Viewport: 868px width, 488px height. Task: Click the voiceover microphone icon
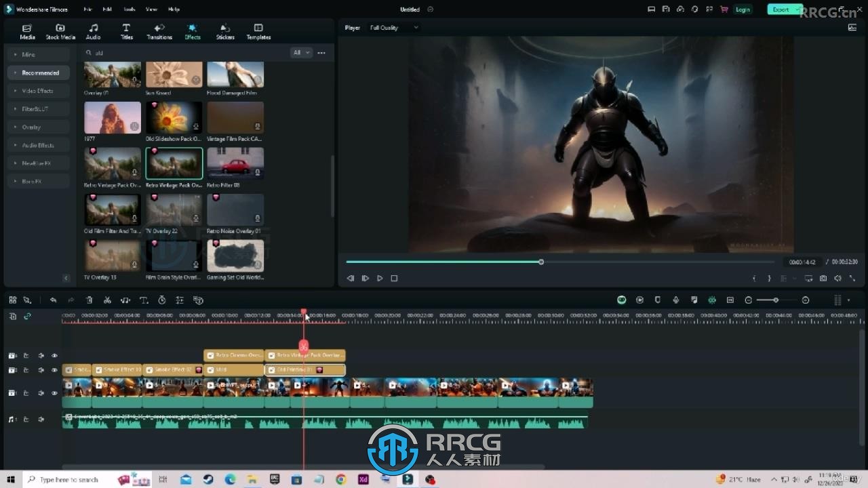[x=675, y=300]
